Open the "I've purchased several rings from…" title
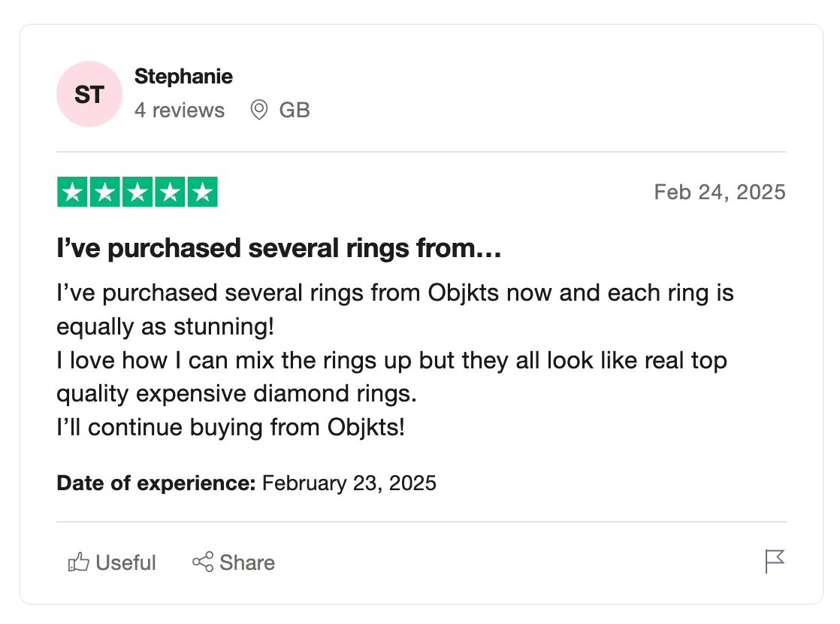The image size is (840, 624). [279, 249]
